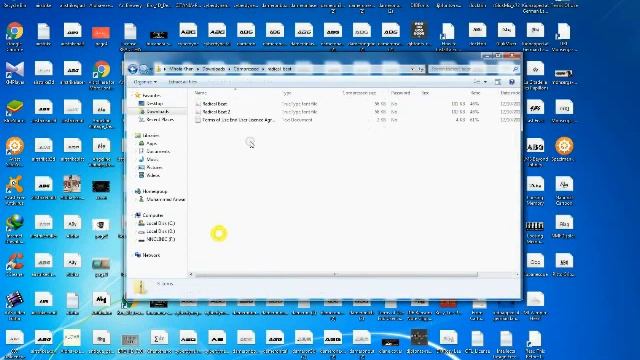Toggle the preview pane icon in Explorer toolbar
640x360 pixels.
click(498, 82)
